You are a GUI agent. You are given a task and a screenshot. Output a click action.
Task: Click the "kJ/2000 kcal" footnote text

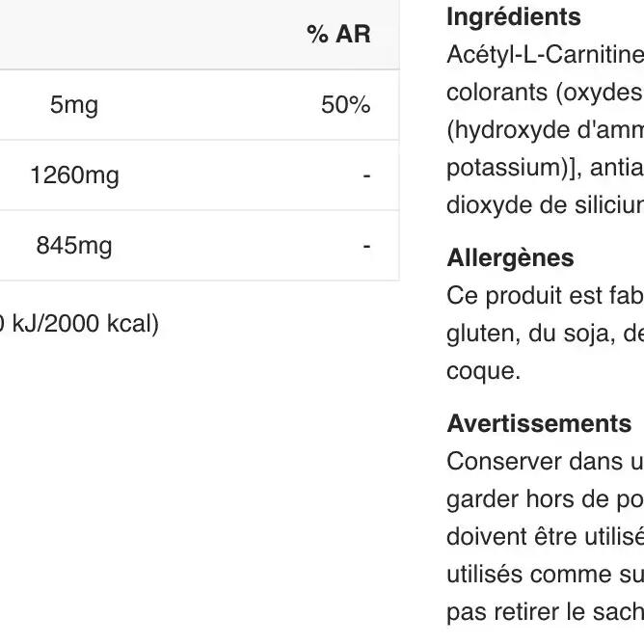point(82,324)
